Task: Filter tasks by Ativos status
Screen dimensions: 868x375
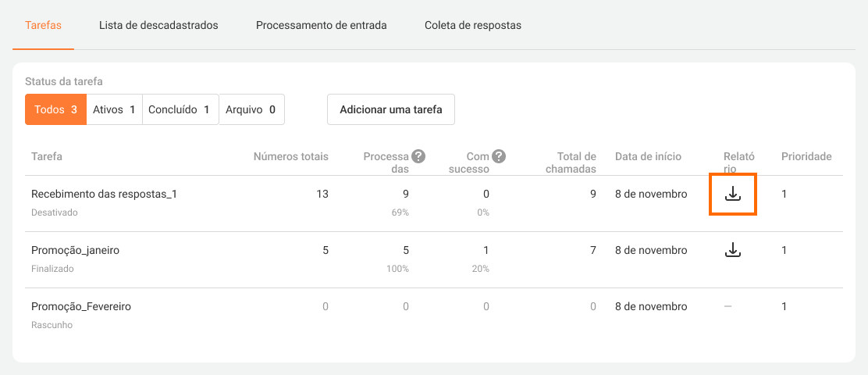Action: pos(114,109)
